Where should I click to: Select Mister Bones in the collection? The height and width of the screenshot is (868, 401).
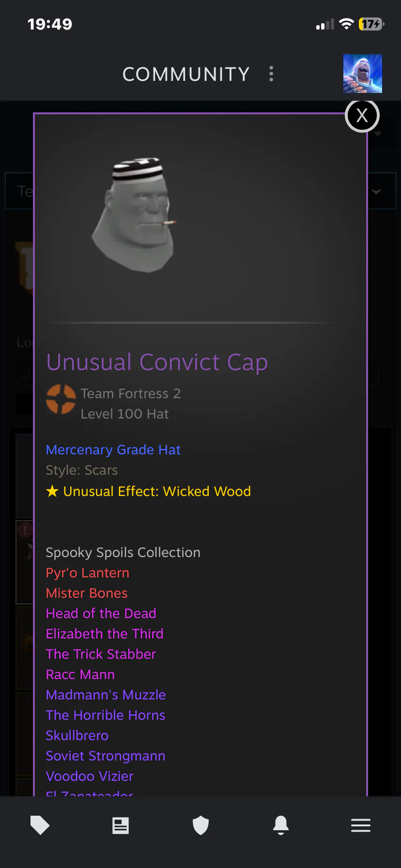pos(87,593)
